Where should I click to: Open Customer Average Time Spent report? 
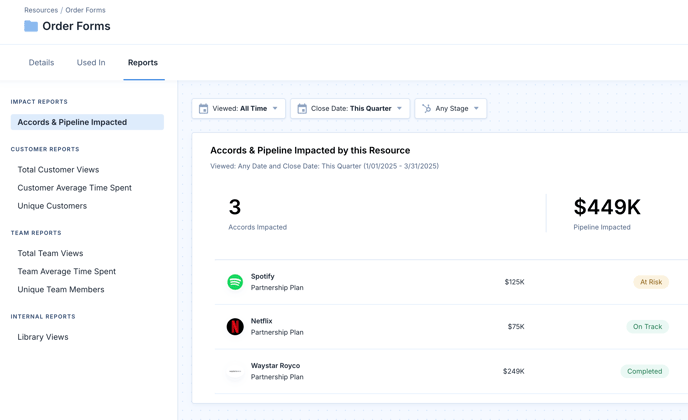click(75, 188)
